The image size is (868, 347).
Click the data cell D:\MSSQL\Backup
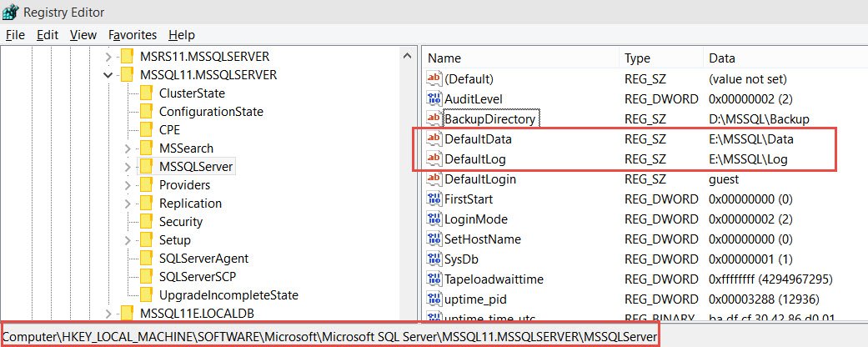pyautogui.click(x=759, y=118)
